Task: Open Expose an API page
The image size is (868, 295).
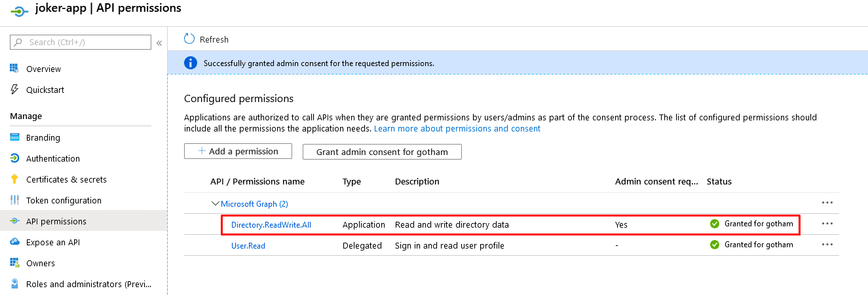Action: pyautogui.click(x=53, y=242)
